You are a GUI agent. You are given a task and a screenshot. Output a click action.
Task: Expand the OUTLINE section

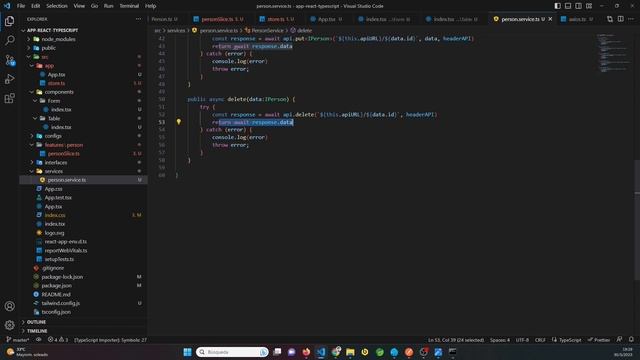36,322
